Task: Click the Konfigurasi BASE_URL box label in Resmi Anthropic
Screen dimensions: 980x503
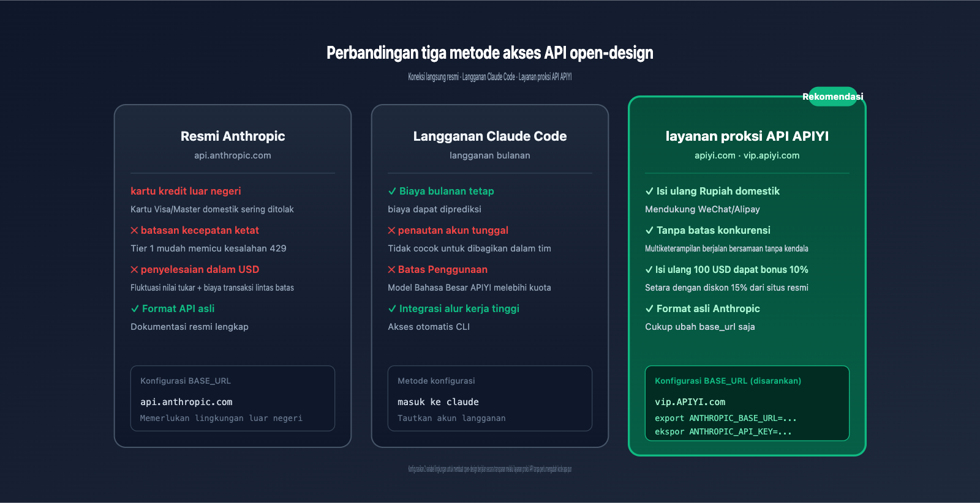Action: pos(186,381)
